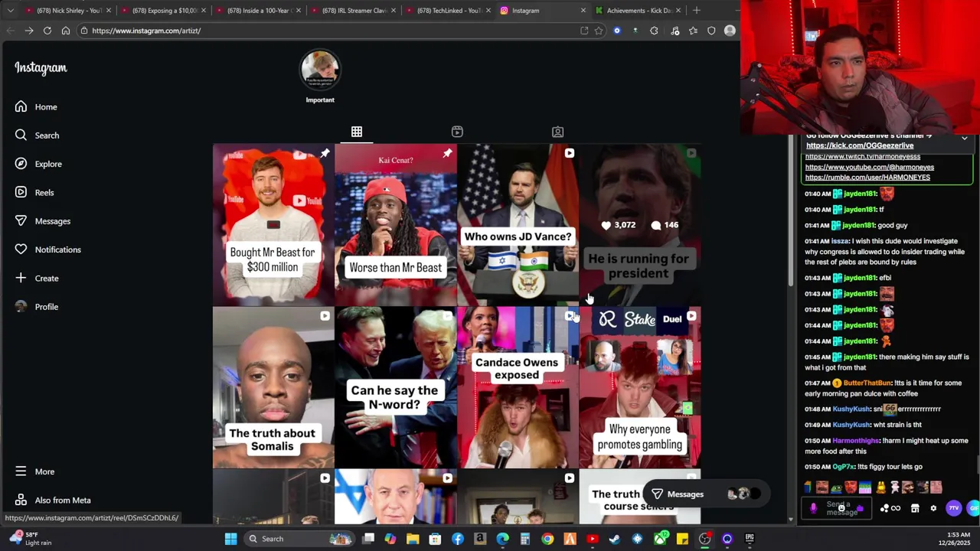The image size is (980, 551).
Task: Open the browser profile avatar
Action: click(730, 31)
